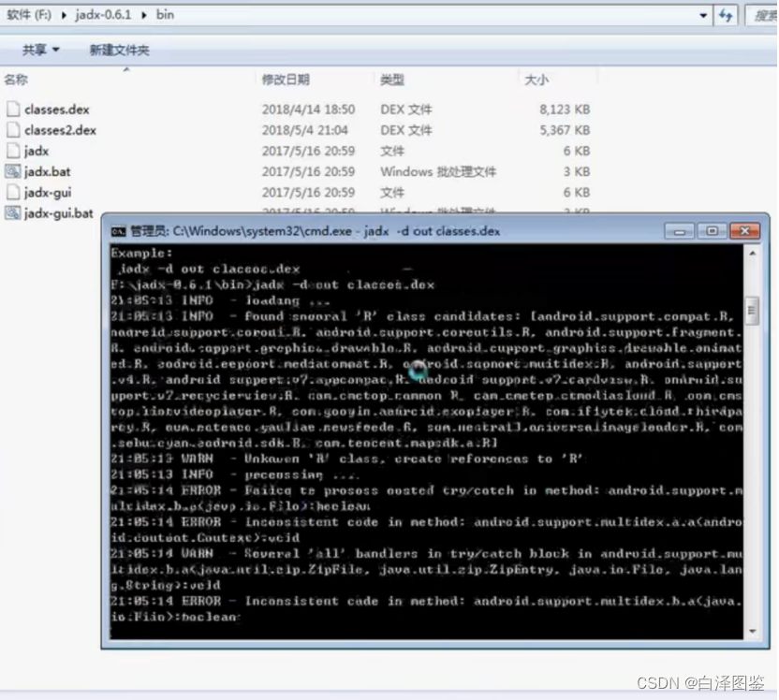Screen dimensions: 779x700
Task: Click the date 2018/4/14 18:50
Action: 309,109
